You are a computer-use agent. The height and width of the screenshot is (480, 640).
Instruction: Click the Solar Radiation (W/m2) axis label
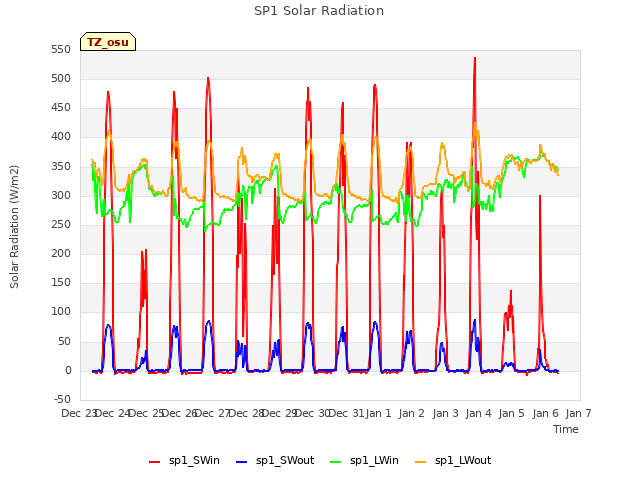pos(14,227)
